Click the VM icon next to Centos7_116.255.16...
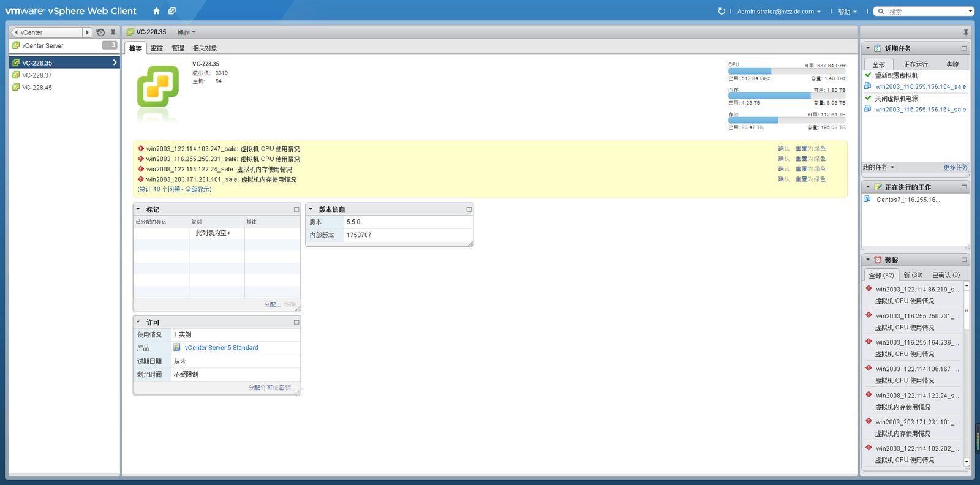980x485 pixels. [867, 199]
